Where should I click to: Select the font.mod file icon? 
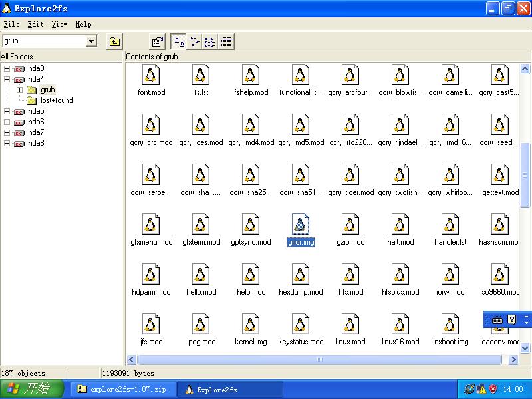point(151,74)
